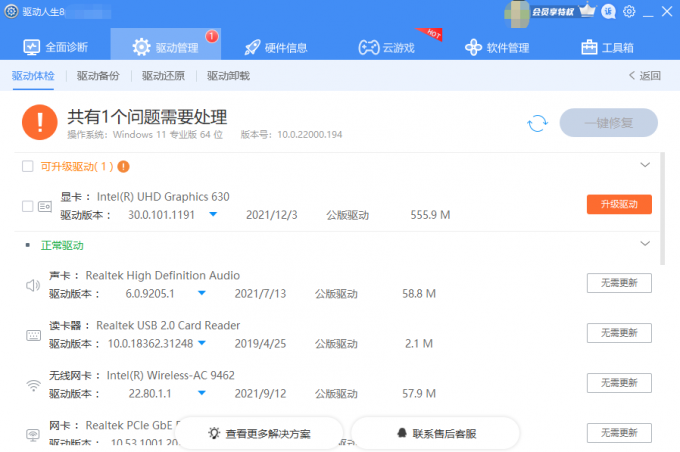The width and height of the screenshot is (680, 452).
Task: Click the wireless Wi-Fi card icon
Action: tap(33, 385)
